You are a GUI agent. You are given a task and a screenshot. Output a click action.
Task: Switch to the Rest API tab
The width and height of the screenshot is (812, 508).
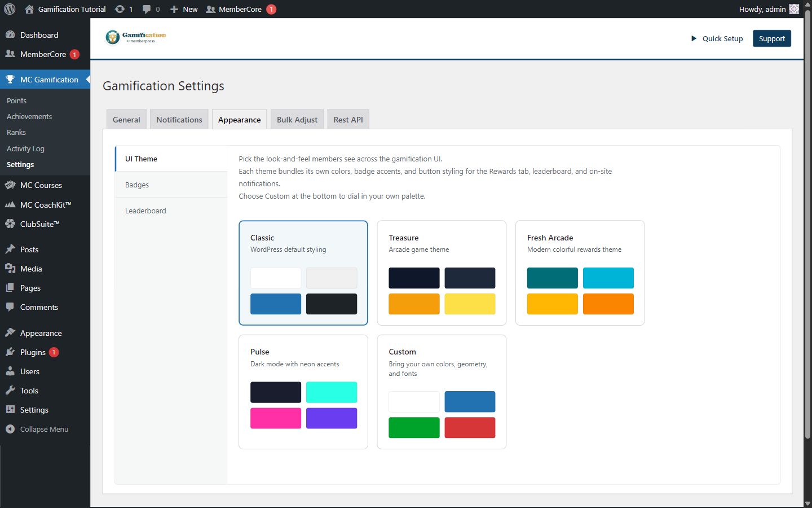pos(348,120)
